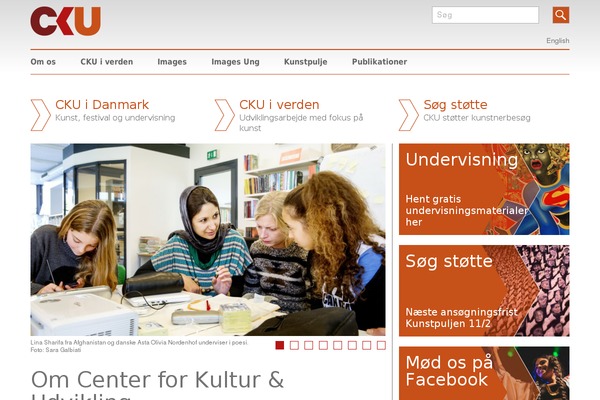Open the Om os menu item

43,62
